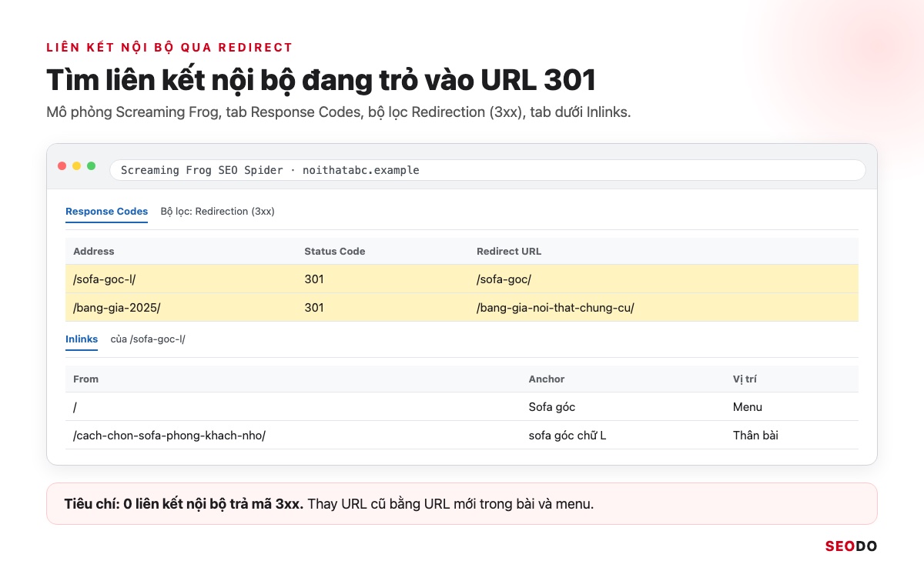
Task: Click the "sofa góc chữ L" anchor cell
Action: click(567, 436)
